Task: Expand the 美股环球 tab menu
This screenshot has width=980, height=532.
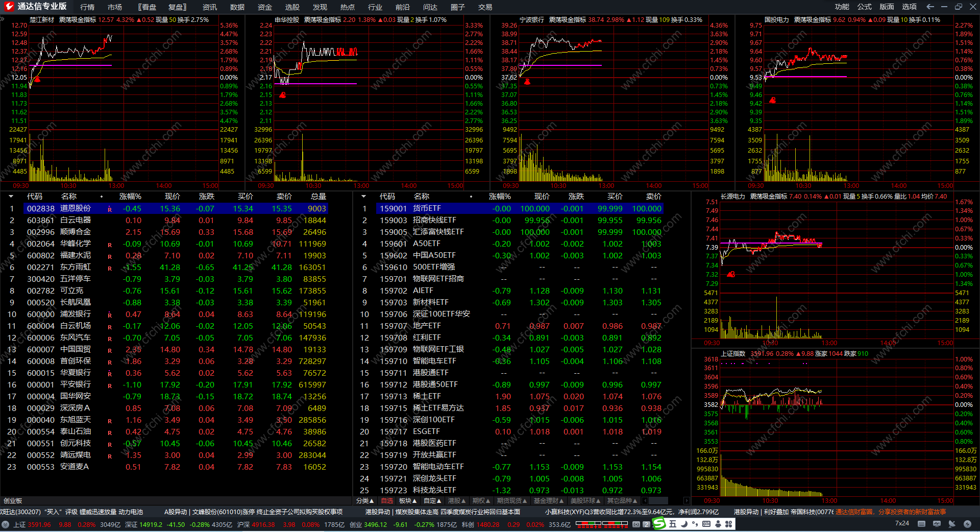Action: [x=585, y=501]
